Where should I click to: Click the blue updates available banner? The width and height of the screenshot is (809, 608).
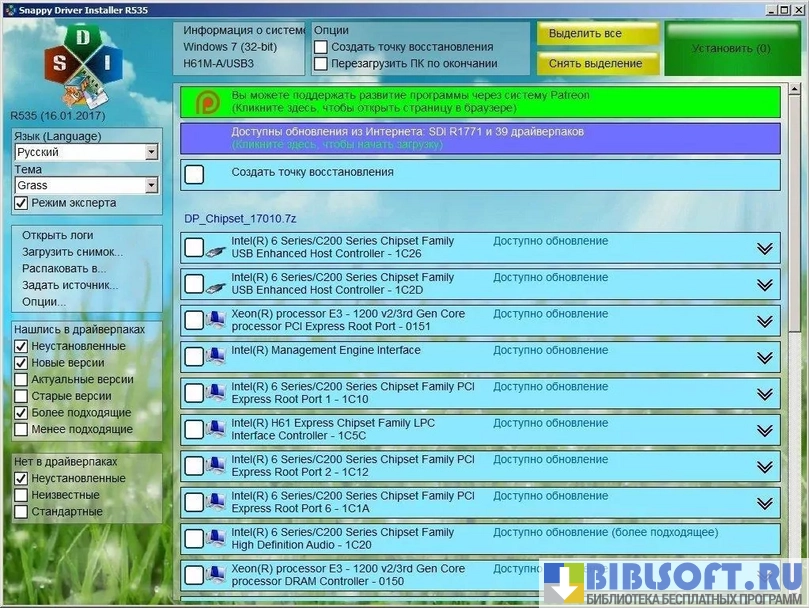click(x=480, y=138)
